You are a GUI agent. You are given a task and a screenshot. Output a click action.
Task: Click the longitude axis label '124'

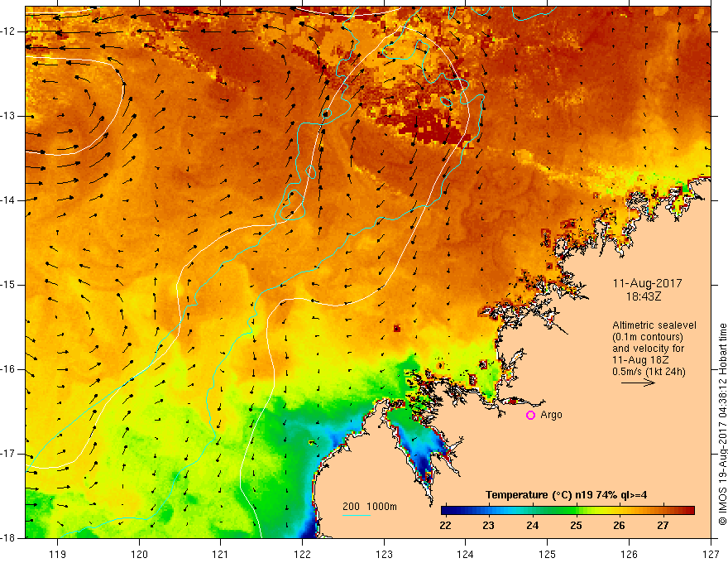[465, 555]
